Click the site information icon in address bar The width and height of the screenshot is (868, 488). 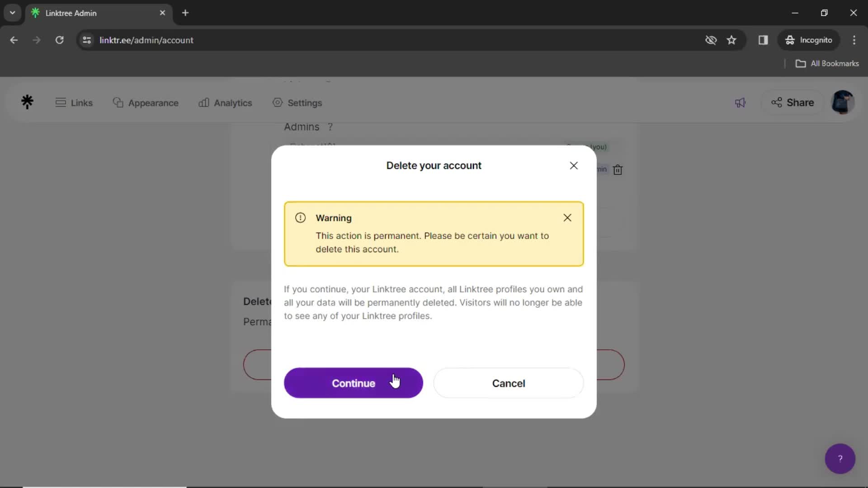(87, 40)
